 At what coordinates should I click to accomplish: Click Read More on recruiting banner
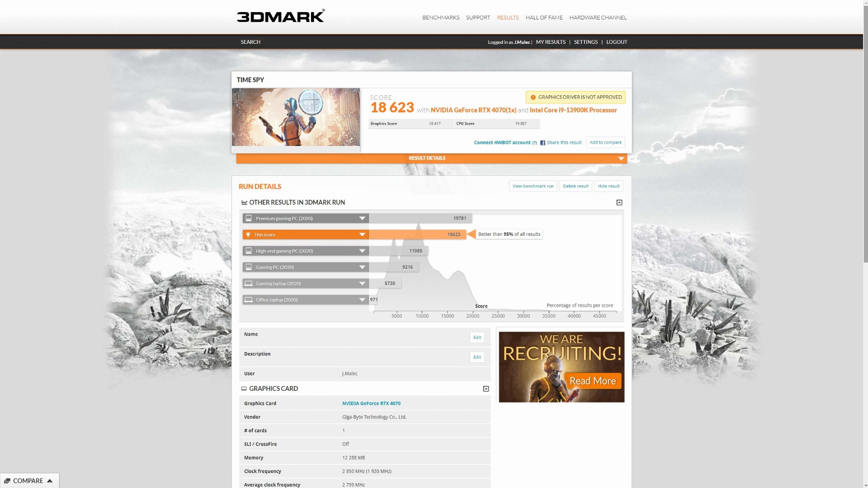click(593, 381)
